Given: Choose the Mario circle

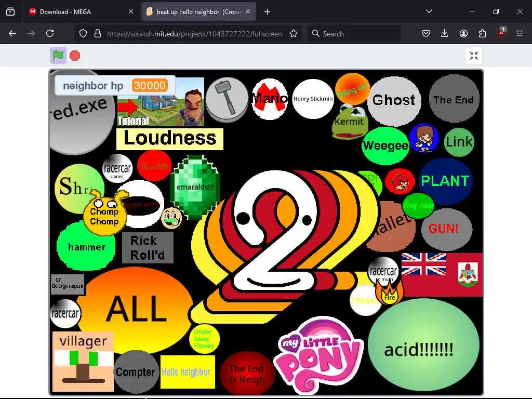Looking at the screenshot, I should (x=270, y=99).
